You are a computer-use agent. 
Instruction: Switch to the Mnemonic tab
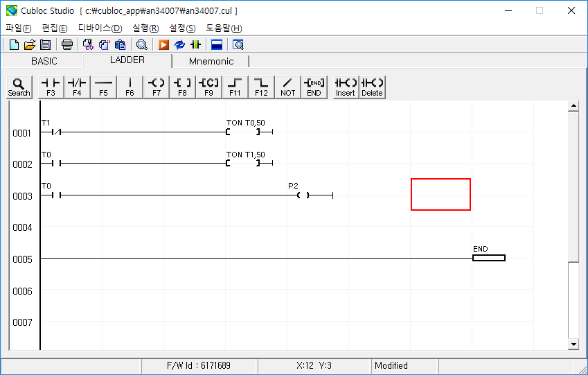click(211, 61)
